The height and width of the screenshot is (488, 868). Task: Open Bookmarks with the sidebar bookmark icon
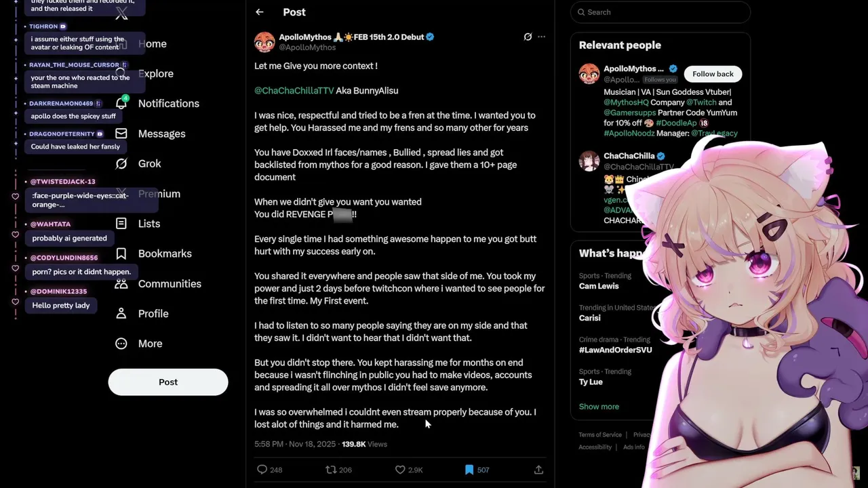121,253
